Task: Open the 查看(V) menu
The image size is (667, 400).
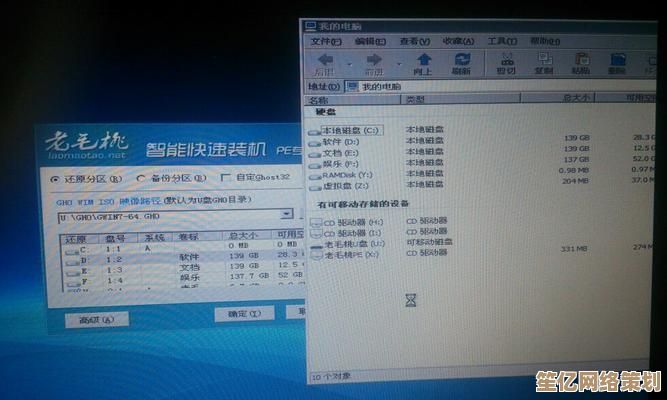Action: [x=415, y=42]
